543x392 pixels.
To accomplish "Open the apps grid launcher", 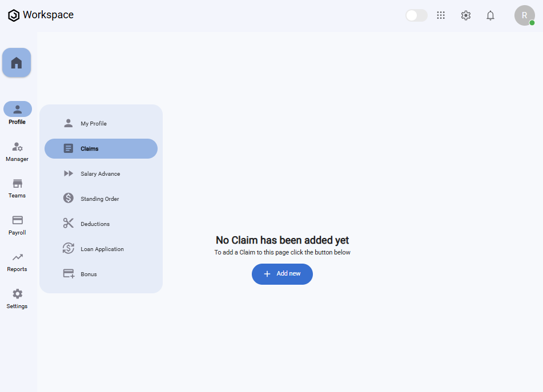I will [x=441, y=15].
